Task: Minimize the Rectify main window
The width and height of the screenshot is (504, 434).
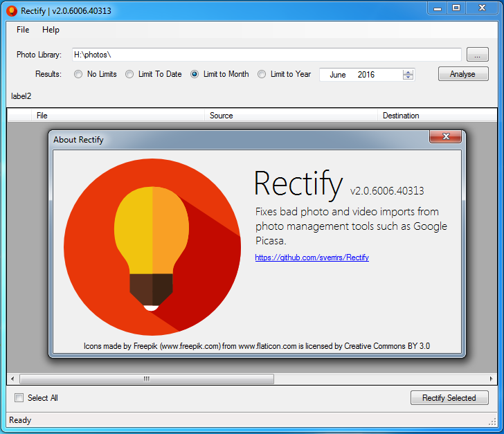Action: pos(437,8)
